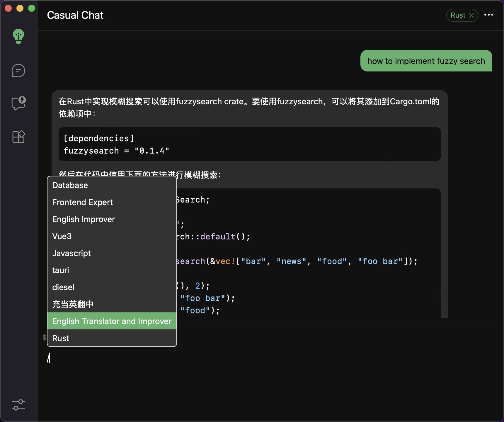Open the chat conversations sidebar icon

[18, 71]
